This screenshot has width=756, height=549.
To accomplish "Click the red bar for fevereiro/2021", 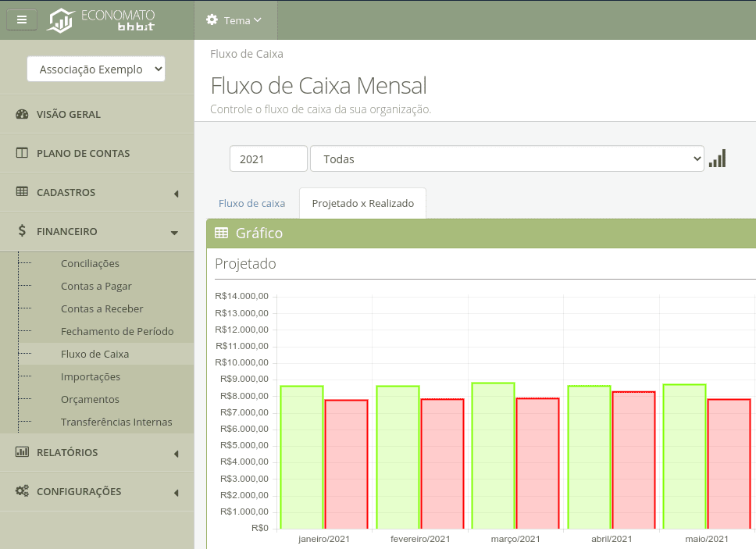I will pos(442,464).
